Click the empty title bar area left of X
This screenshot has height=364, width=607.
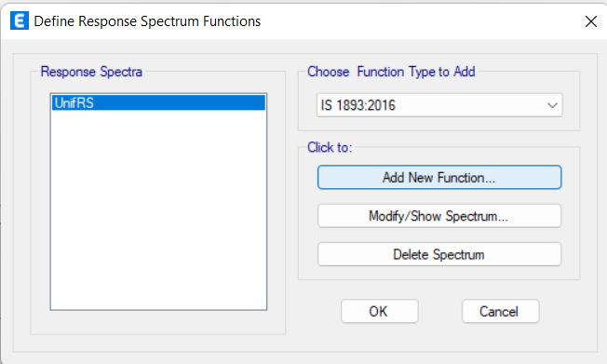point(421,21)
